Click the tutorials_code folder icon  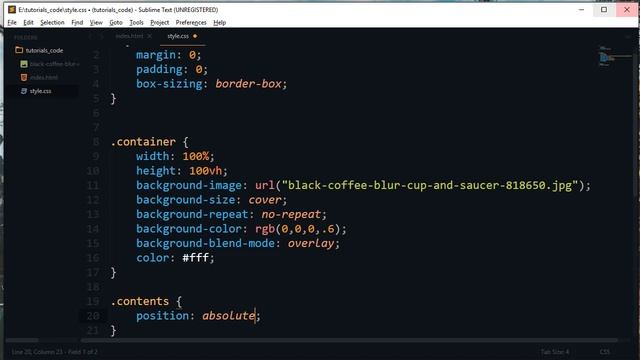(19, 50)
